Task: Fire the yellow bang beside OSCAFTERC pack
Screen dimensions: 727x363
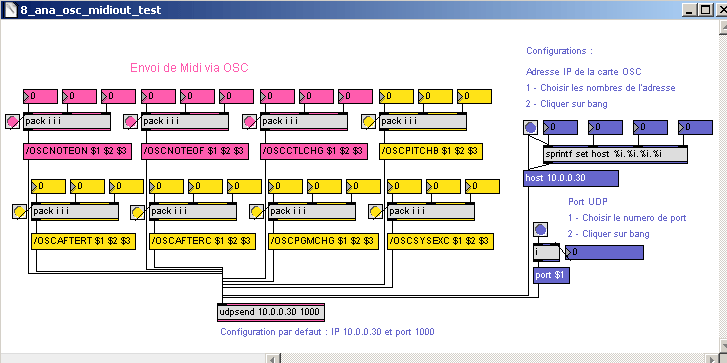Action: point(138,212)
